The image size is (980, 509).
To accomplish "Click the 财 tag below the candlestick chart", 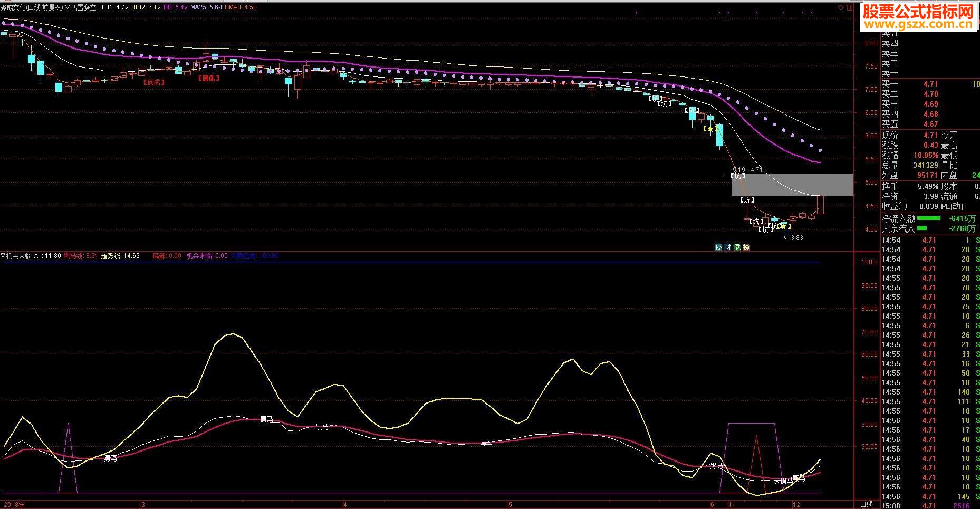I will [x=727, y=247].
